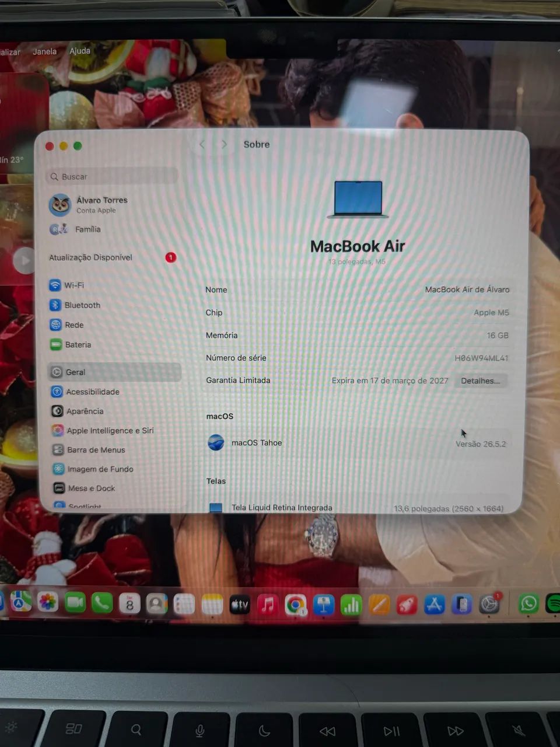Image resolution: width=560 pixels, height=747 pixels.
Task: Click the Buscar search field
Action: coord(112,176)
